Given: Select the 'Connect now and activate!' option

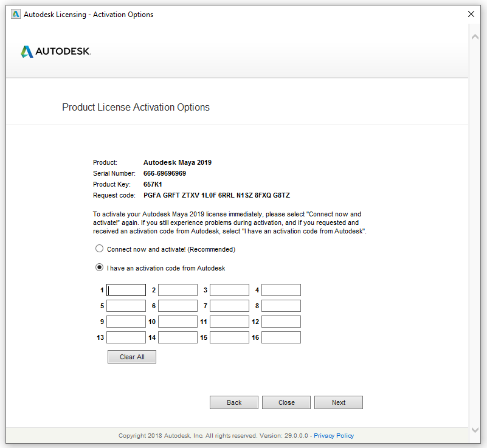Looking at the screenshot, I should pos(99,248).
